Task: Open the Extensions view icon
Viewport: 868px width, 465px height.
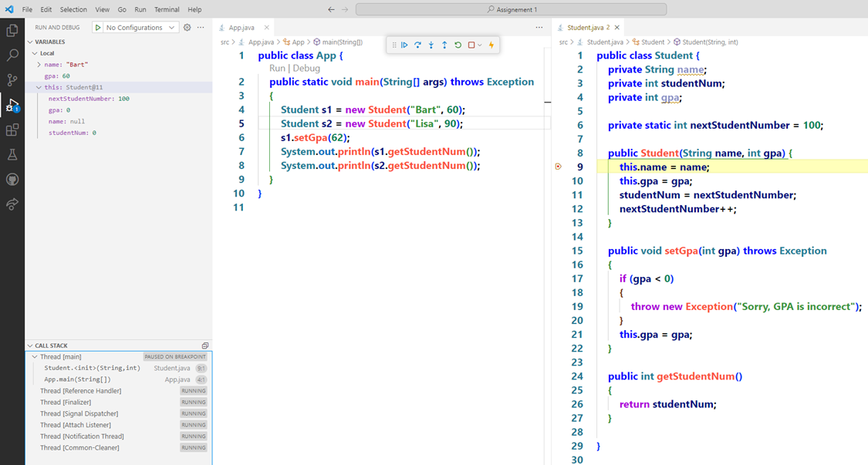Action: pos(11,130)
